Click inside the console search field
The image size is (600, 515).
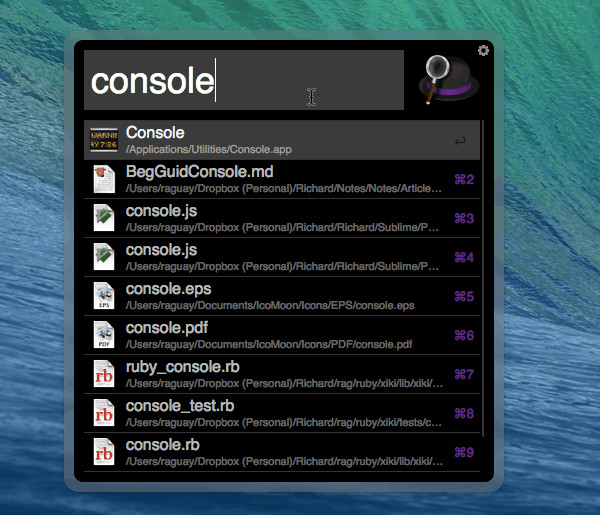pos(244,80)
